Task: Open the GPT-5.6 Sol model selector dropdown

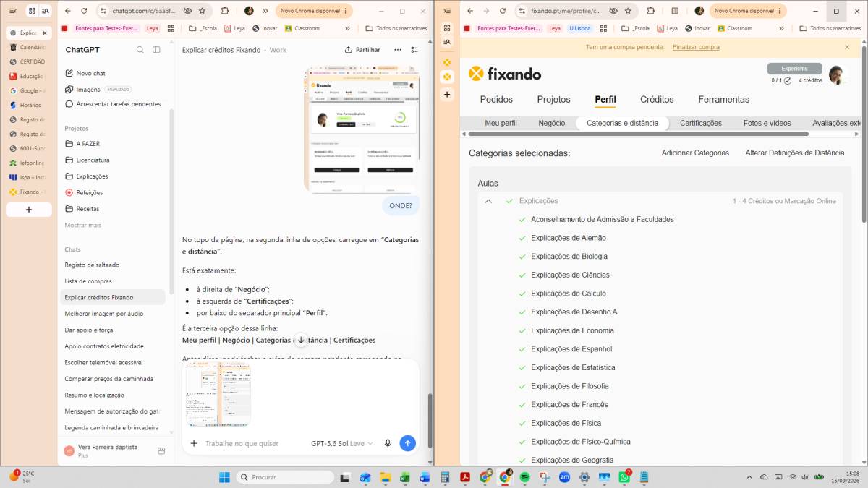Action: (342, 443)
